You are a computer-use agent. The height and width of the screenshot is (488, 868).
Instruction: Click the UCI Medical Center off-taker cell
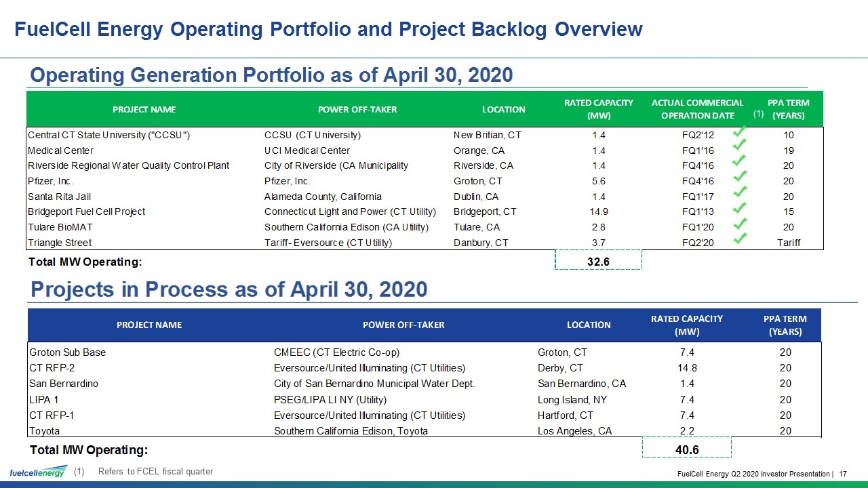click(307, 150)
